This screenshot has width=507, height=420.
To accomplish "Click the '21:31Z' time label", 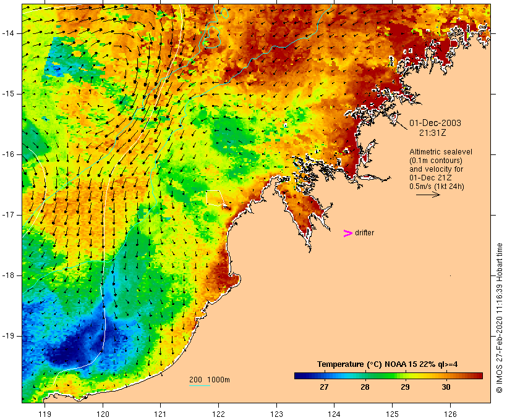I will click(433, 133).
